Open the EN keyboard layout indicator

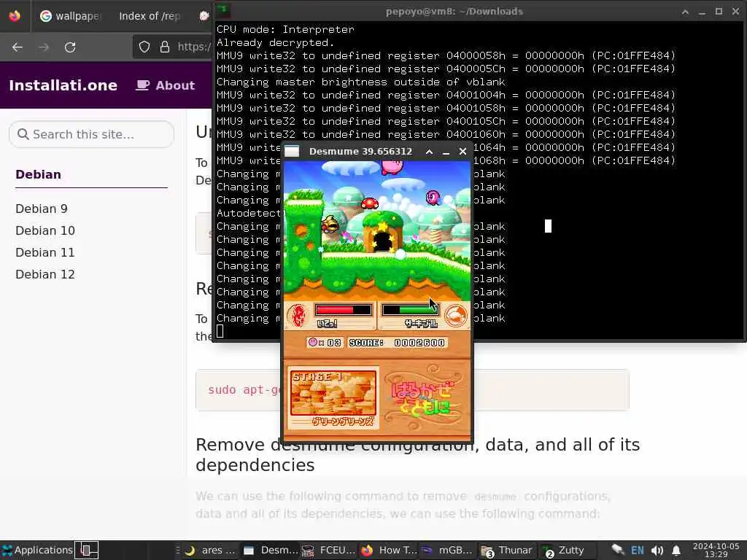click(x=638, y=550)
